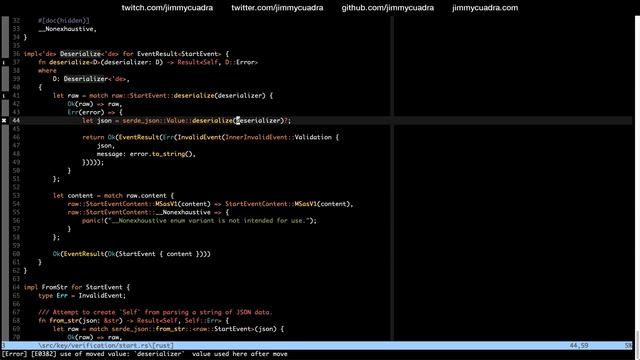Click the gutter marker beside line 41
The image size is (640, 360).
[x=4, y=96]
